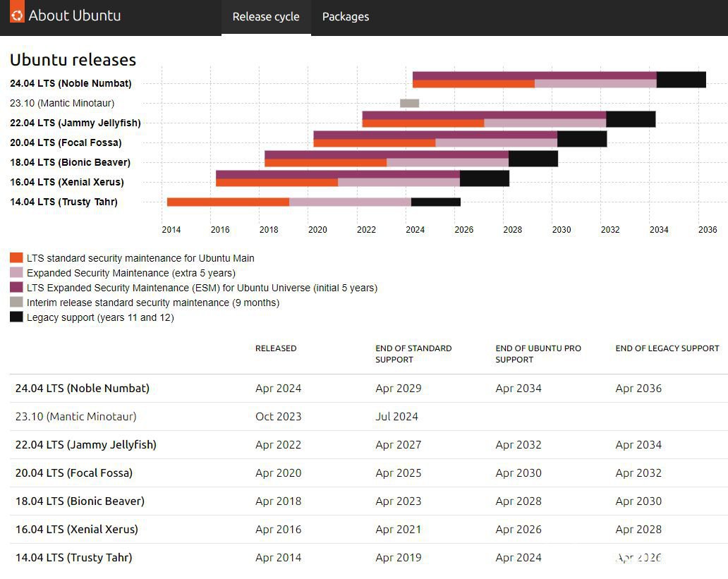
Task: Click the RELEASED column header
Action: click(276, 348)
